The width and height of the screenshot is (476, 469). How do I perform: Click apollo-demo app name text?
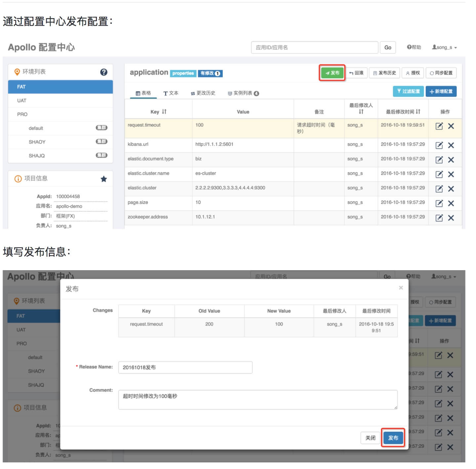(69, 206)
